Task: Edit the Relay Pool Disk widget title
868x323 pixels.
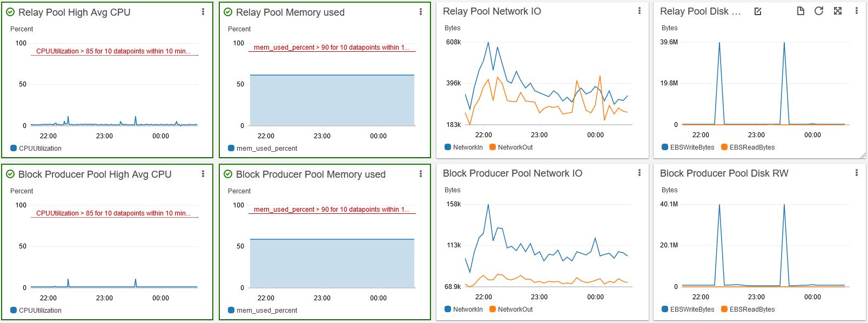Action: 758,11
